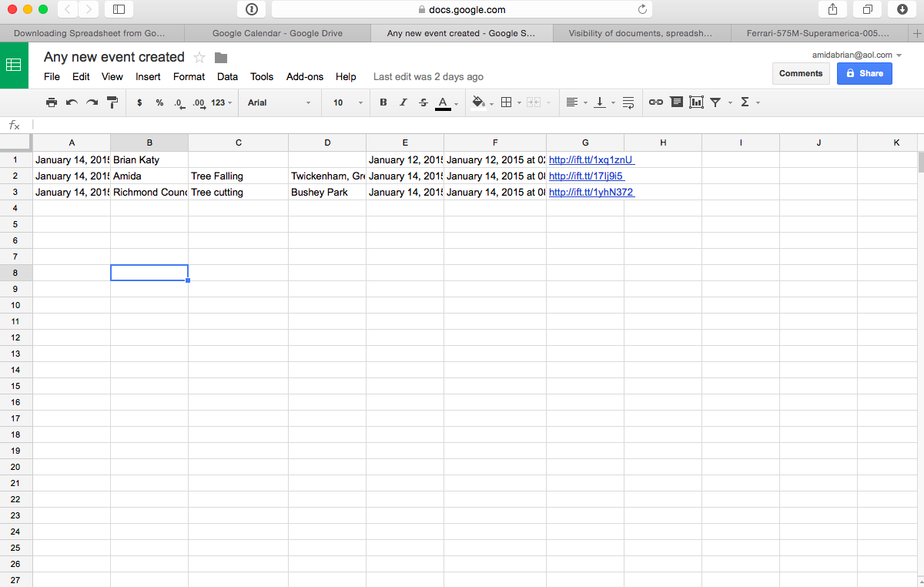Open the Format menu

[189, 77]
